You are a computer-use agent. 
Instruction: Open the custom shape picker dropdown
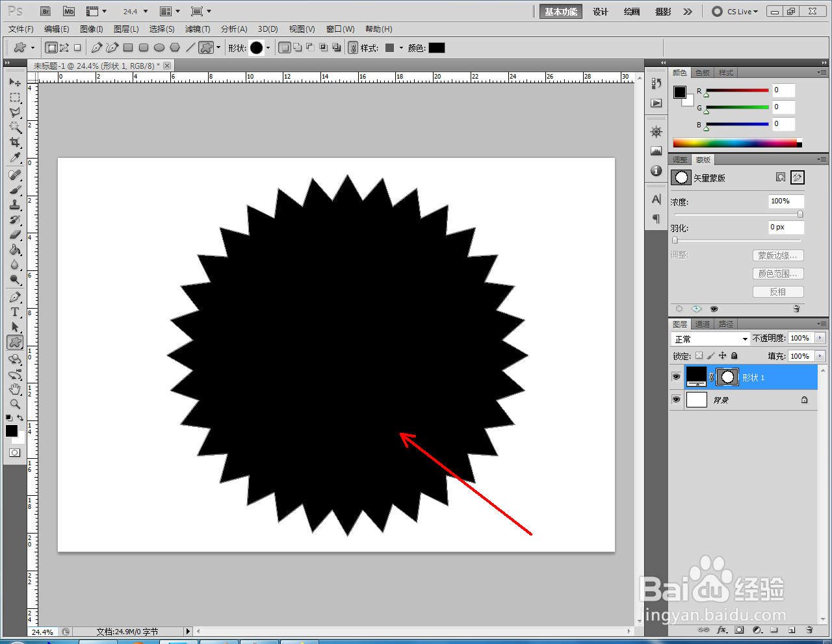[268, 47]
